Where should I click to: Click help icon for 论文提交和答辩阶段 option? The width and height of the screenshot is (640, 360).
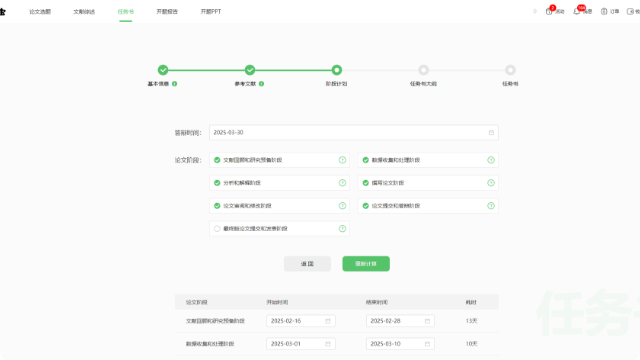tap(491, 206)
